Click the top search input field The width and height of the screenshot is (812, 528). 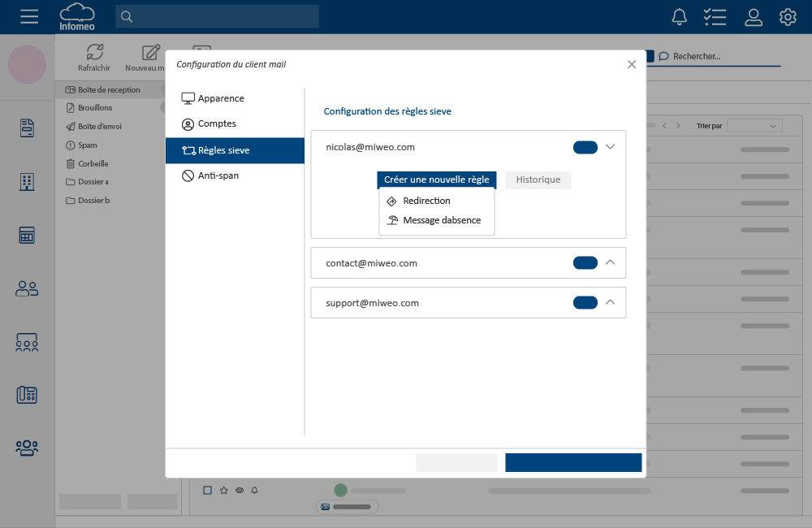click(x=218, y=17)
